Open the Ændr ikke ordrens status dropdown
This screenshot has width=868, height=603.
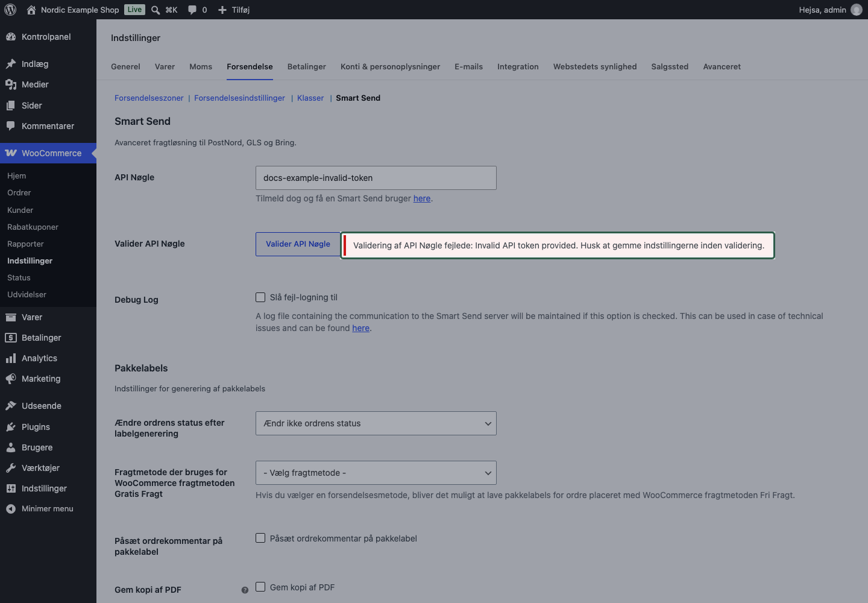click(x=376, y=423)
